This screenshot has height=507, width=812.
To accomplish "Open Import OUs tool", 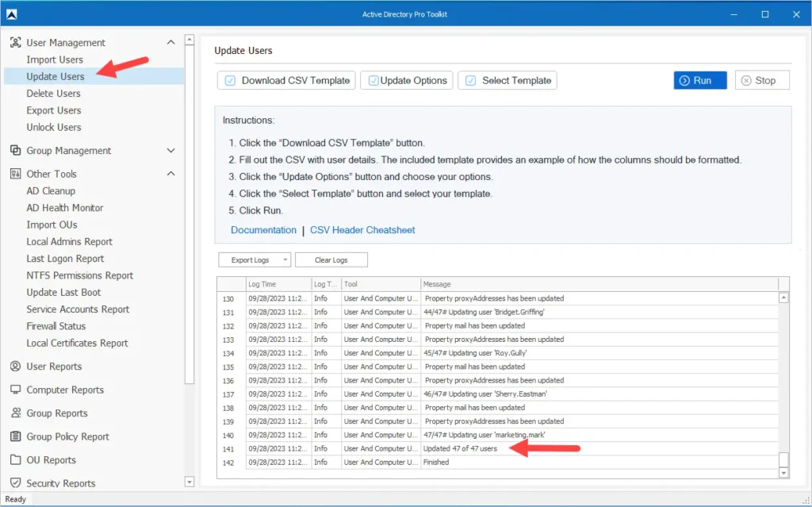I will 52,225.
